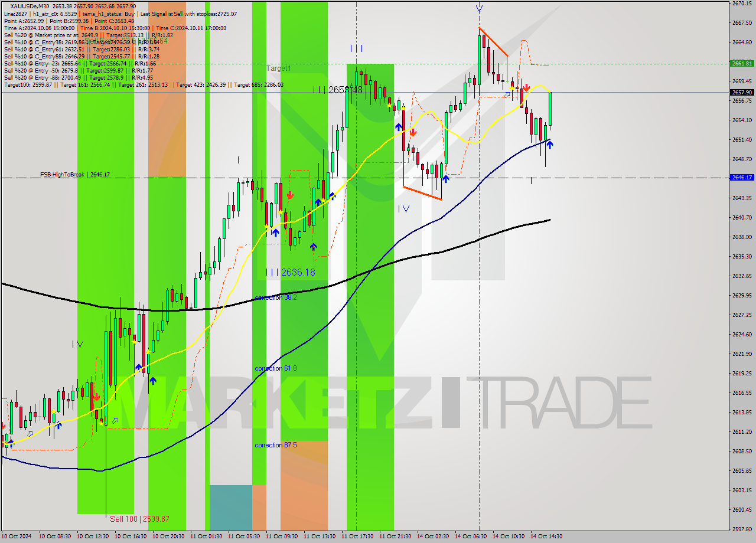The image size is (756, 543).
Task: Click the last green candle at 14 Oct 14:30
Action: [550, 109]
